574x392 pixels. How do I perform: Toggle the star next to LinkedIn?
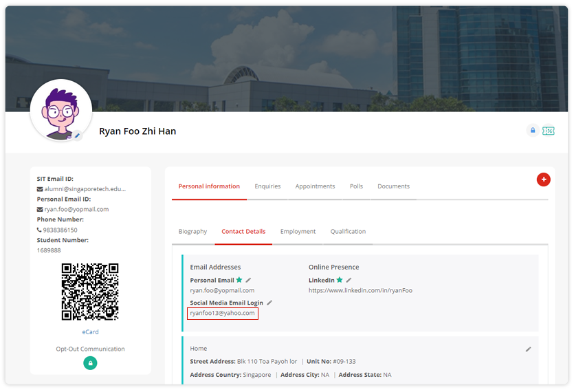click(340, 280)
